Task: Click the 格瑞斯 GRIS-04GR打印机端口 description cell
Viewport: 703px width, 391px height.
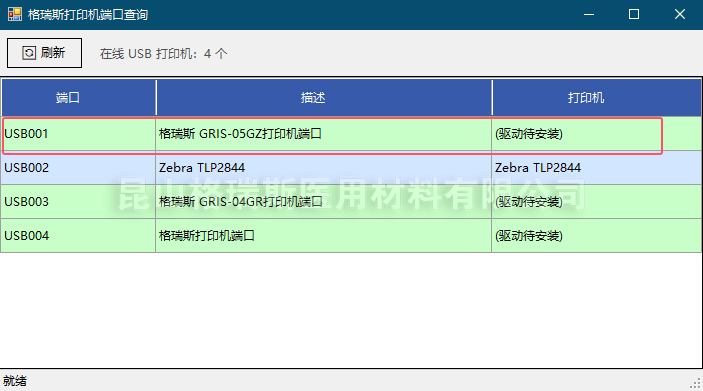Action: tap(324, 202)
